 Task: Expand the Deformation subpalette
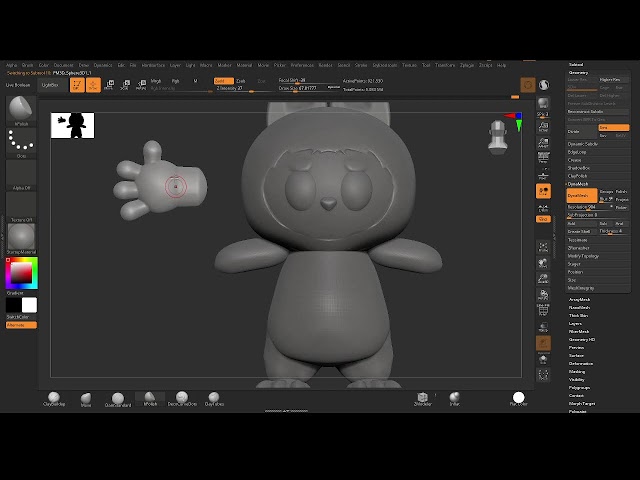pyautogui.click(x=581, y=364)
